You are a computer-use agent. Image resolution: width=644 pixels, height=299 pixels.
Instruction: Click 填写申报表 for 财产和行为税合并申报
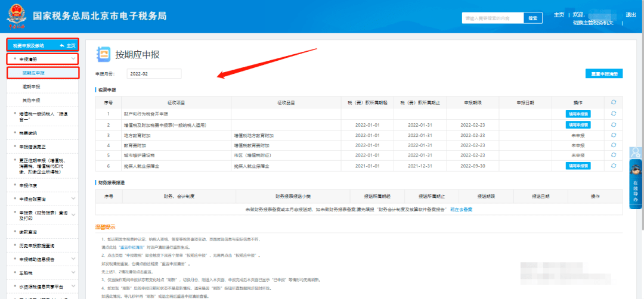578,114
